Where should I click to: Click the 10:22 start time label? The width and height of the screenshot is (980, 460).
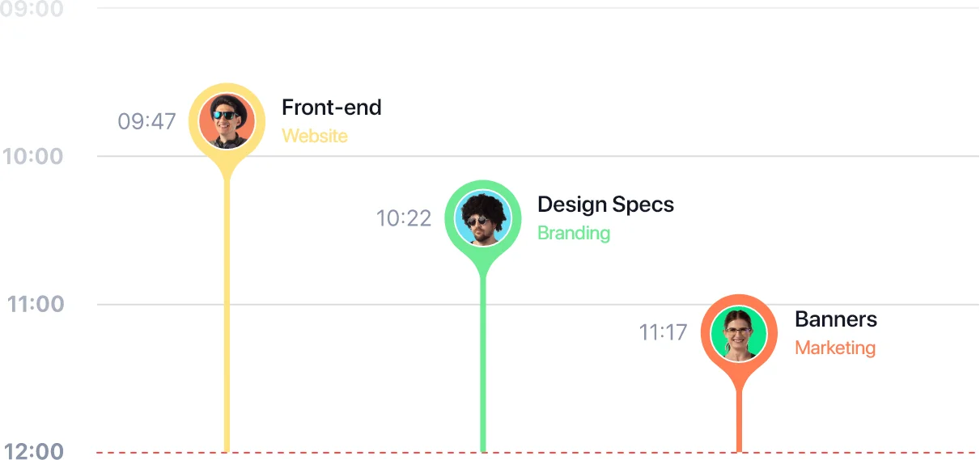pos(404,218)
